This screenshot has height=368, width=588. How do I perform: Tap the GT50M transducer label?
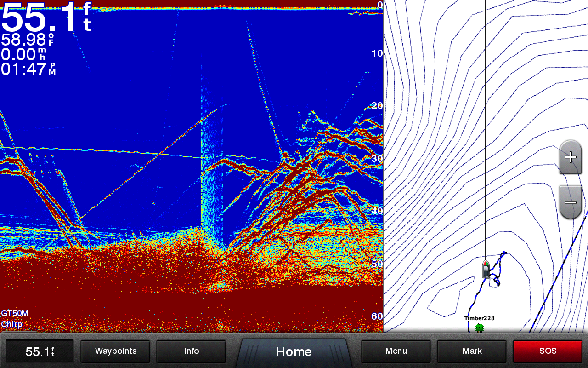pos(15,313)
